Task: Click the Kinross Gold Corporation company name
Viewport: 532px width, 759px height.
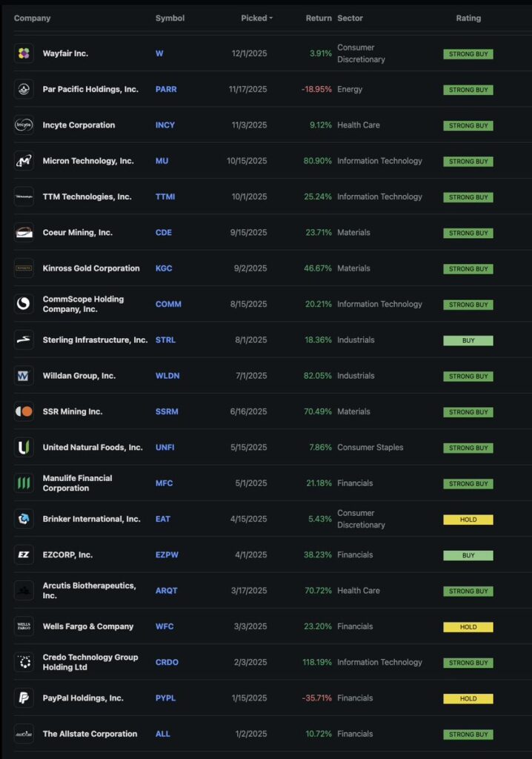Action: [91, 268]
